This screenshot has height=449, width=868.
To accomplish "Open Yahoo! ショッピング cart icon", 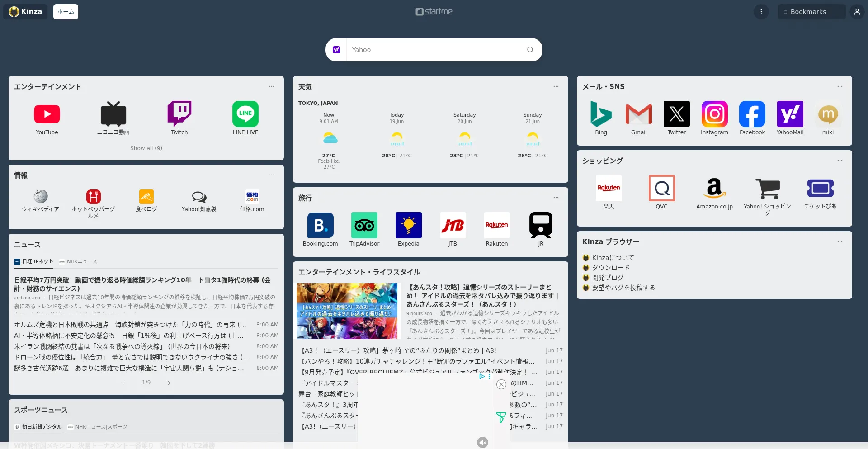I will (x=768, y=188).
